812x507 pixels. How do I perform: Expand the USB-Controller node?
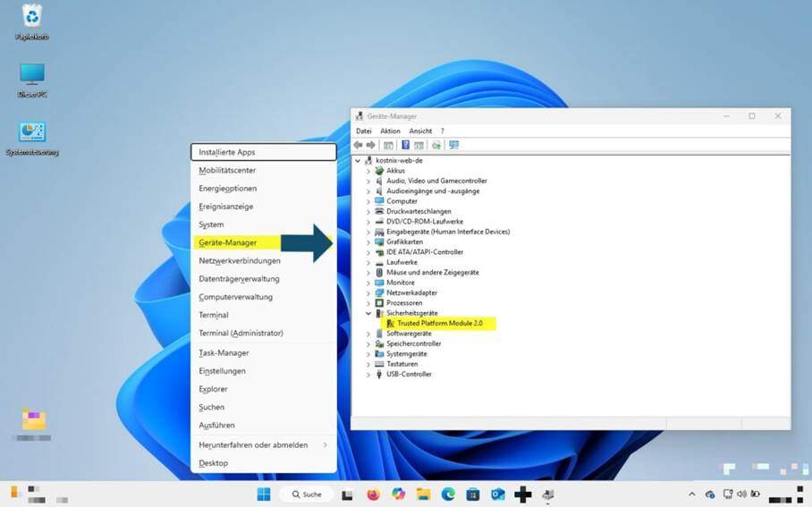point(368,375)
